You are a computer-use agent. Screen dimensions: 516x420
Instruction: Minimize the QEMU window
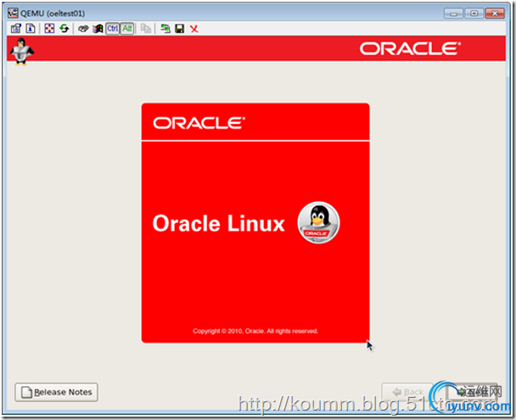(x=453, y=14)
